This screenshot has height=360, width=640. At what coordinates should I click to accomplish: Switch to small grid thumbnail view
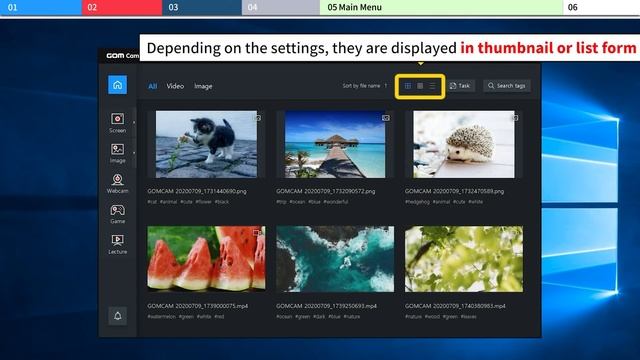[408, 86]
